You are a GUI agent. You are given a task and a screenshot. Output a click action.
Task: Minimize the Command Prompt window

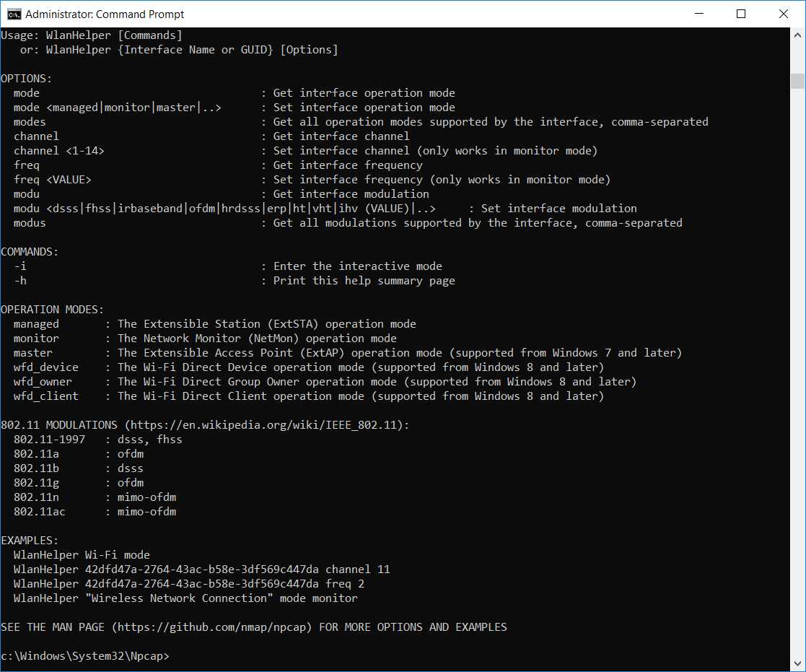coord(699,14)
